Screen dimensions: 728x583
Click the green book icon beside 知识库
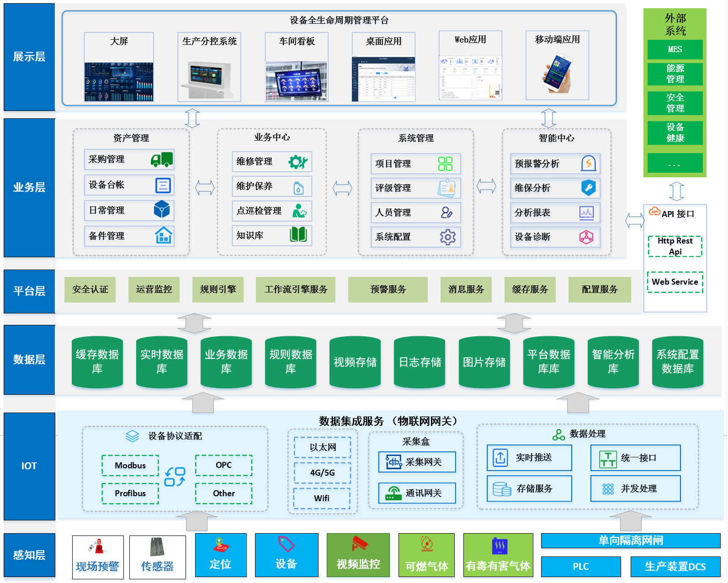298,235
